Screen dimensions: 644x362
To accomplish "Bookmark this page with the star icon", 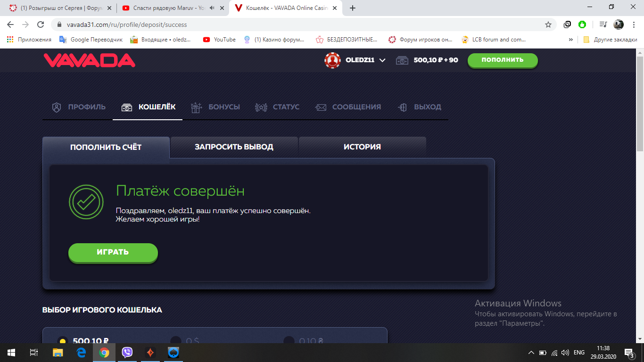I will (x=548, y=25).
